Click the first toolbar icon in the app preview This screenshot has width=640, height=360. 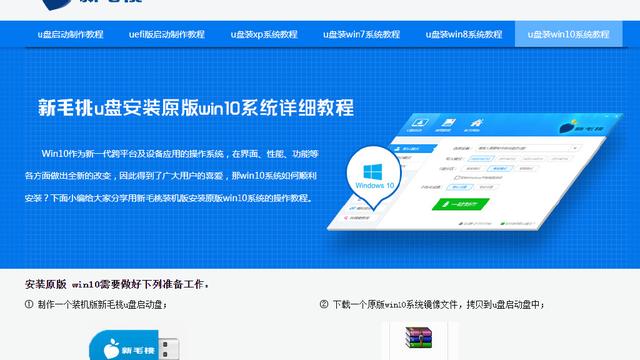point(419,124)
